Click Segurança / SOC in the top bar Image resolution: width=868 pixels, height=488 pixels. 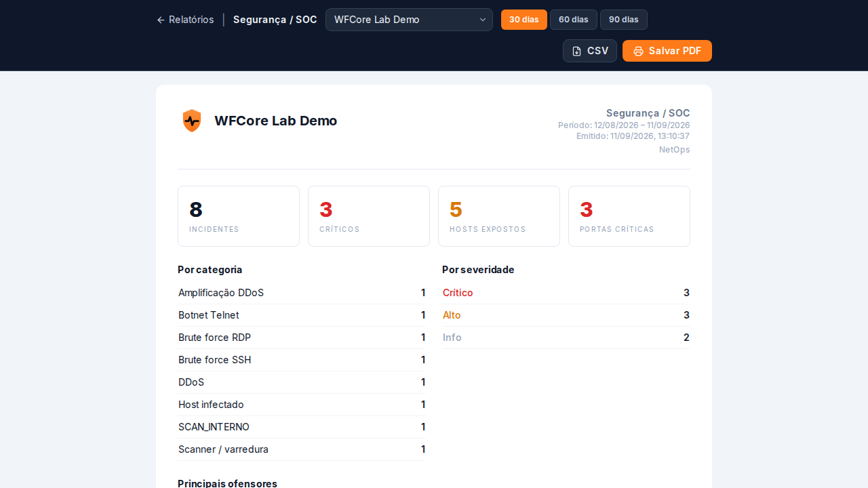pos(275,20)
